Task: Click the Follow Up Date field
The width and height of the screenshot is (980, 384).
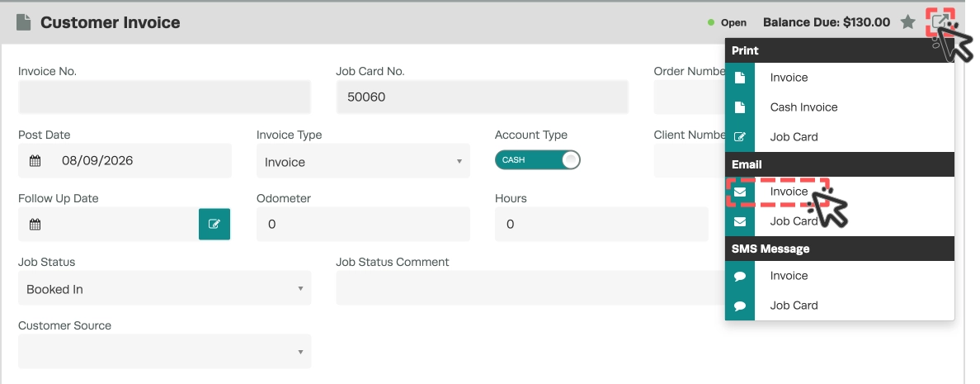Action: (108, 224)
